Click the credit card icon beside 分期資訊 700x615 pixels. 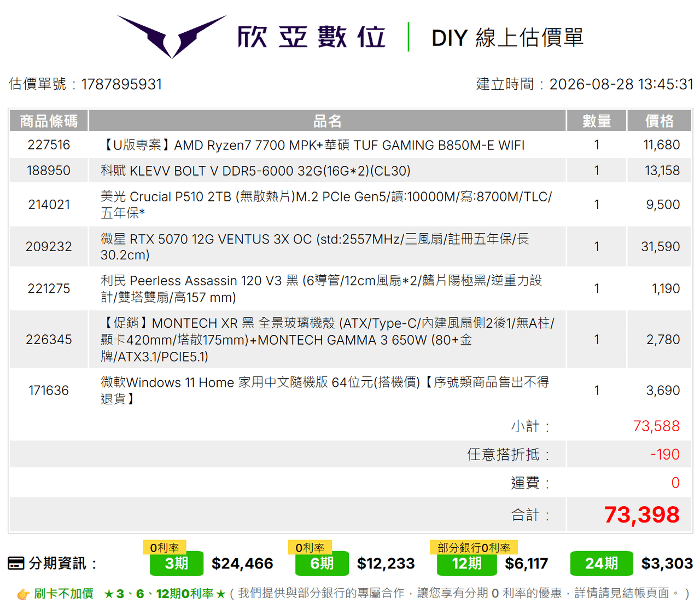coord(16,563)
